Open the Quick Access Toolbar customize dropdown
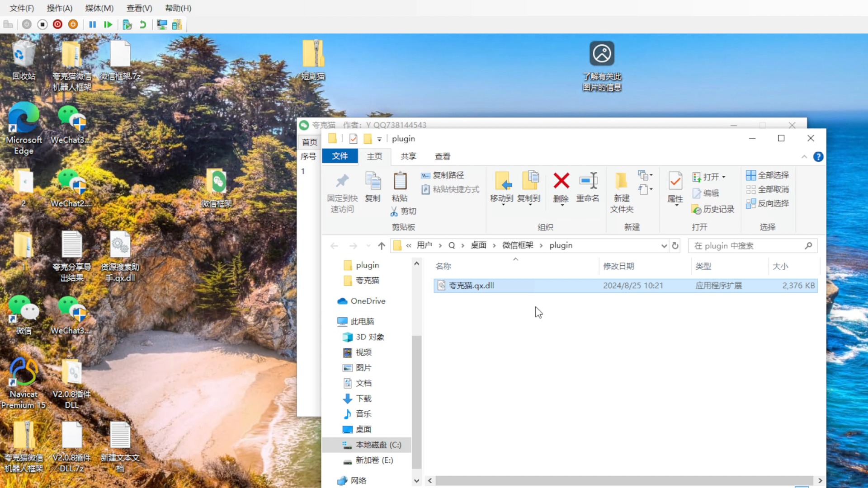The width and height of the screenshot is (868, 488). tap(379, 139)
